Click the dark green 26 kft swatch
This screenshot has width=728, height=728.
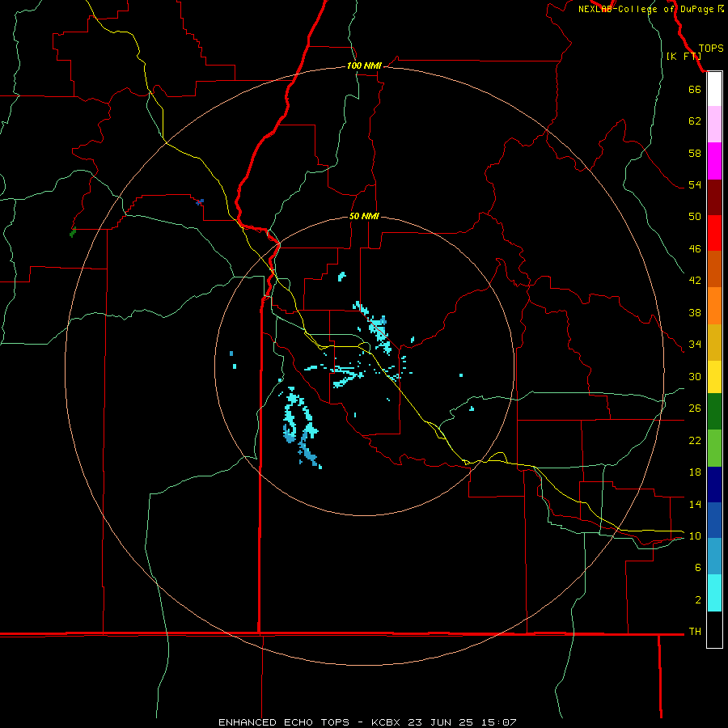[x=714, y=412]
